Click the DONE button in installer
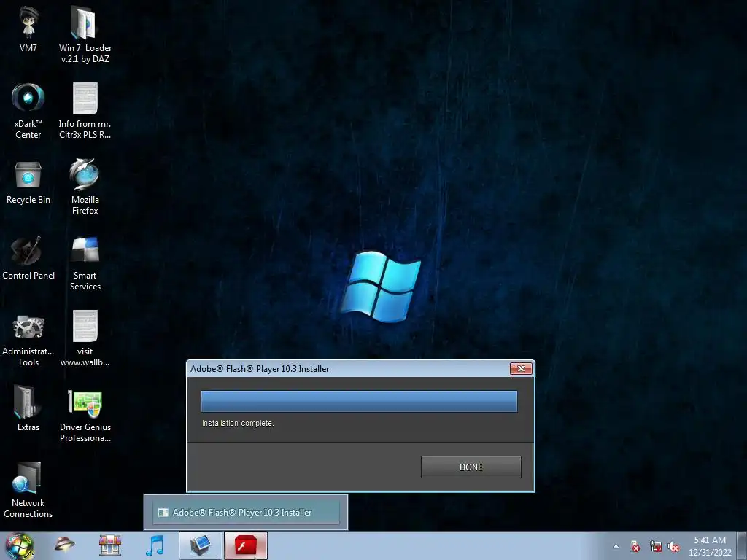Viewport: 747px width, 560px height. click(471, 467)
